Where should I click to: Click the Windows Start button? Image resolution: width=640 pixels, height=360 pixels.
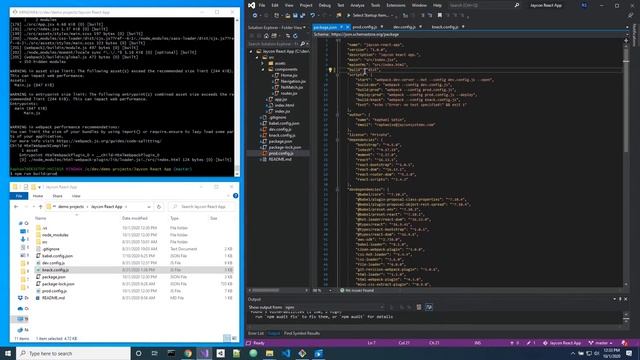point(8,353)
